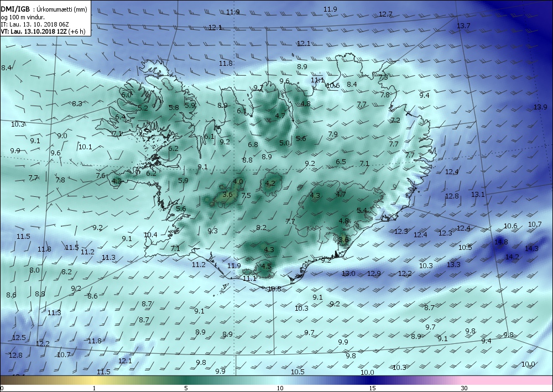Viewport: 553px width, 392px height.
Task: Click the "4.0" value on the map
Action: 238,181
